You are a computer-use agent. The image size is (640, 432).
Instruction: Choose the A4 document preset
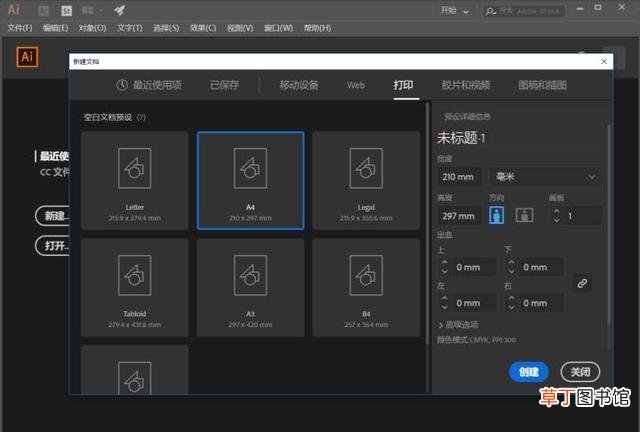[250, 180]
